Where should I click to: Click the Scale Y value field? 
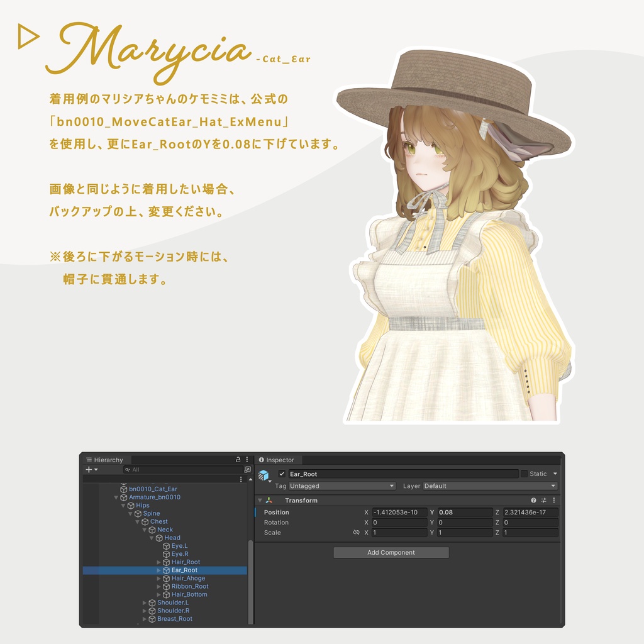(465, 532)
